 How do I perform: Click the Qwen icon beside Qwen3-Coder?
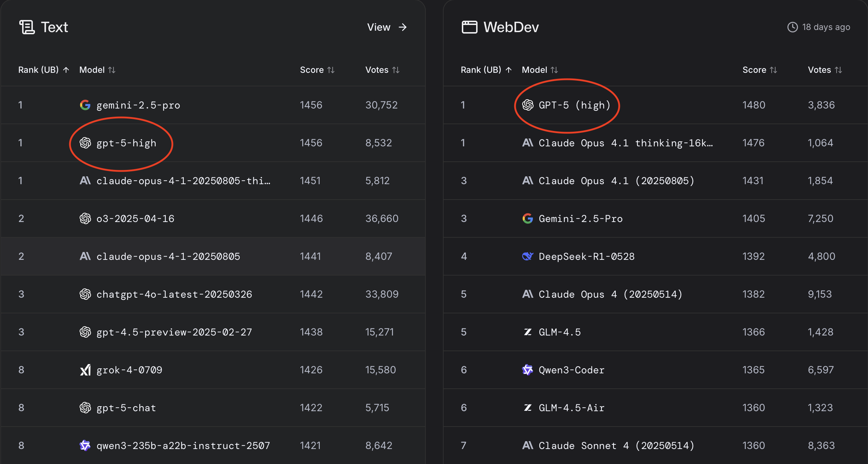(x=528, y=370)
